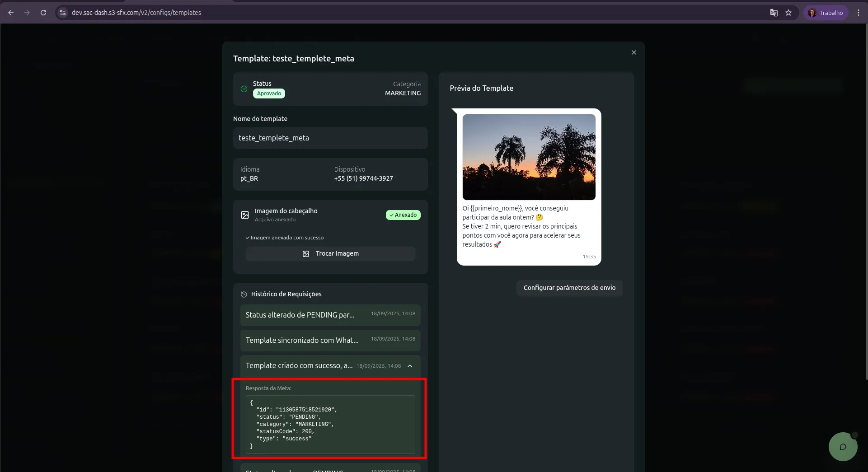Open Configurar parâmetros de envio
The image size is (868, 472).
click(x=569, y=288)
